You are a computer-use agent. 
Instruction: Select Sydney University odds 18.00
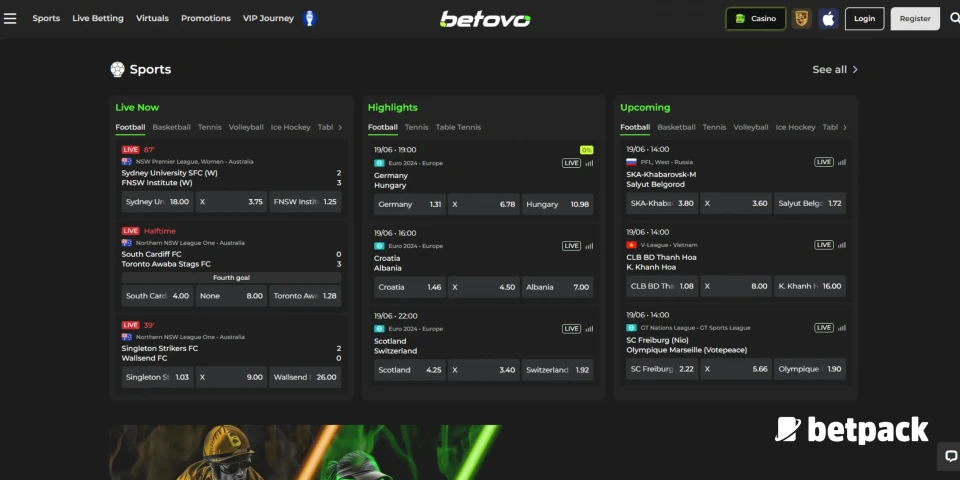coord(156,202)
